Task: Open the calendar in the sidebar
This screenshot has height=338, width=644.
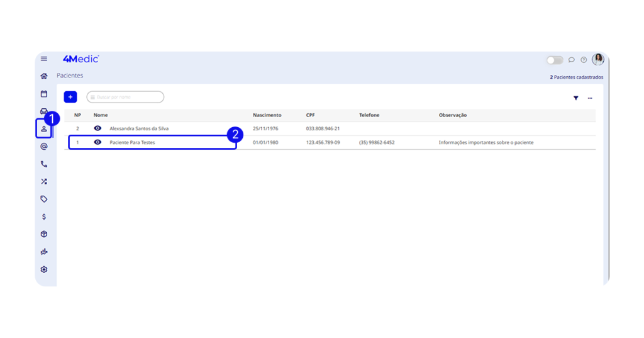Action: click(44, 94)
